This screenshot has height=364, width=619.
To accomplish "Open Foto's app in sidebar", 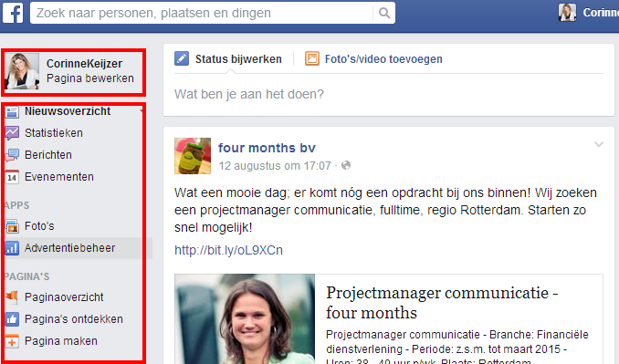I will pos(39,226).
